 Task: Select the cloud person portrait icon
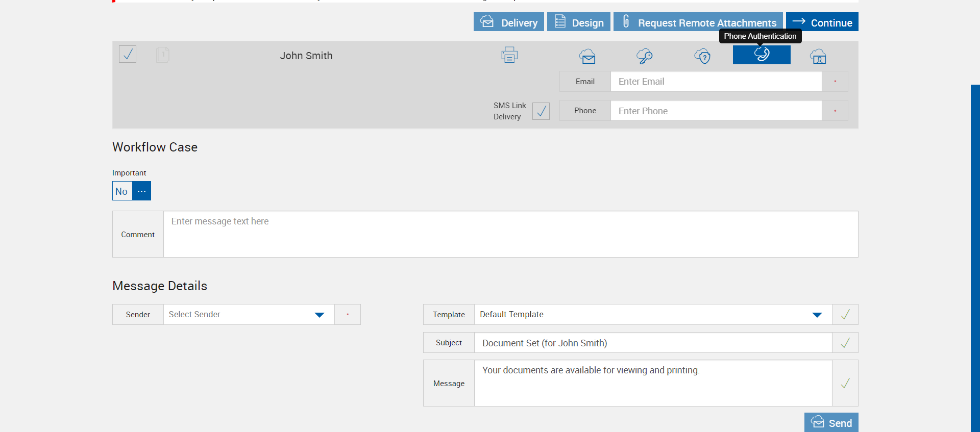pos(818,56)
